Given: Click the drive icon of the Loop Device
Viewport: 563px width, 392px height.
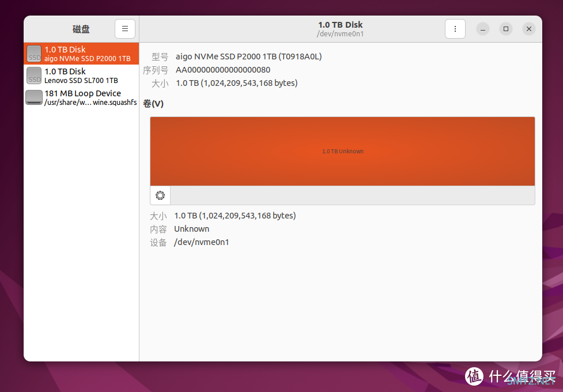Looking at the screenshot, I should [34, 97].
